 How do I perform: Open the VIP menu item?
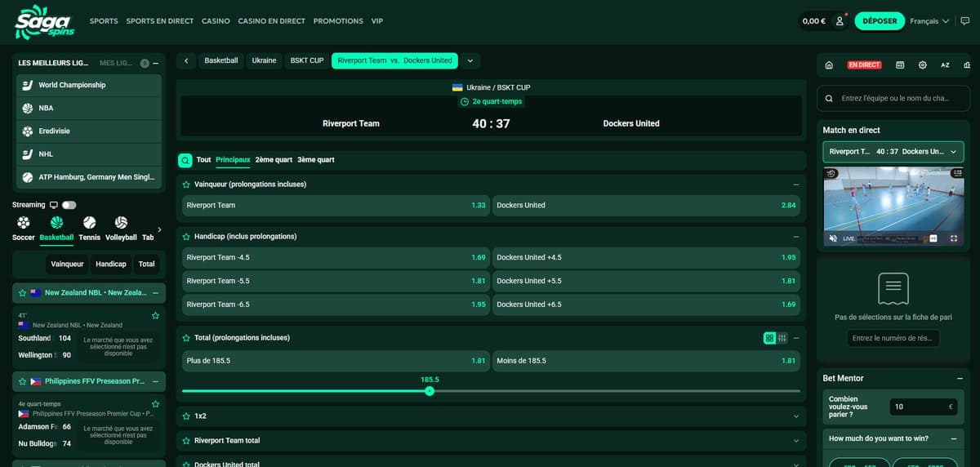tap(376, 21)
